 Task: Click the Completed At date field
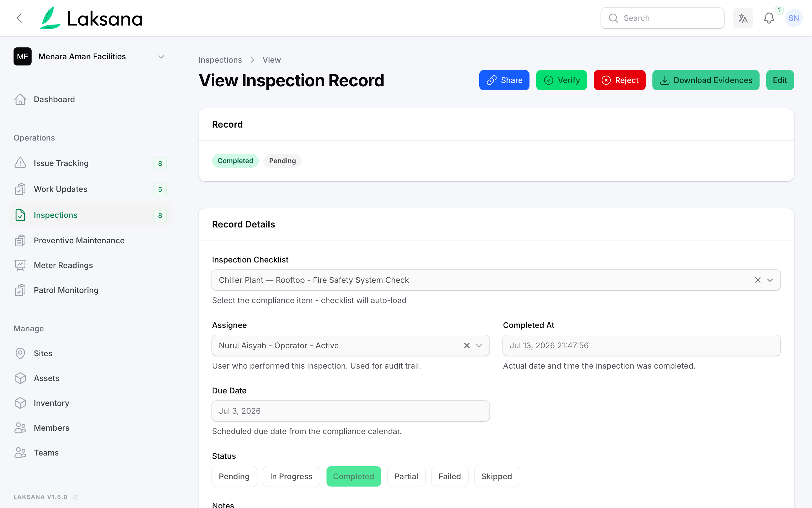[x=641, y=345]
